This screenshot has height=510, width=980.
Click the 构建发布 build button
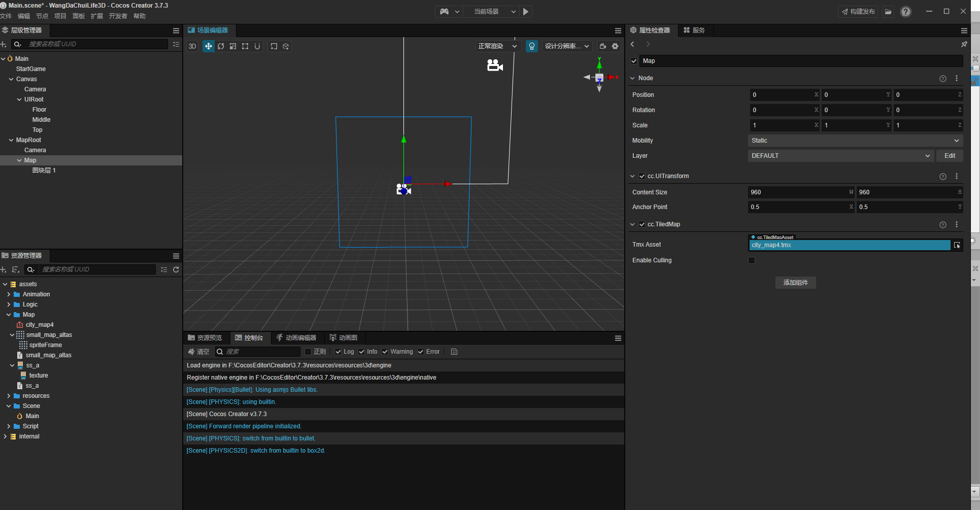click(858, 12)
